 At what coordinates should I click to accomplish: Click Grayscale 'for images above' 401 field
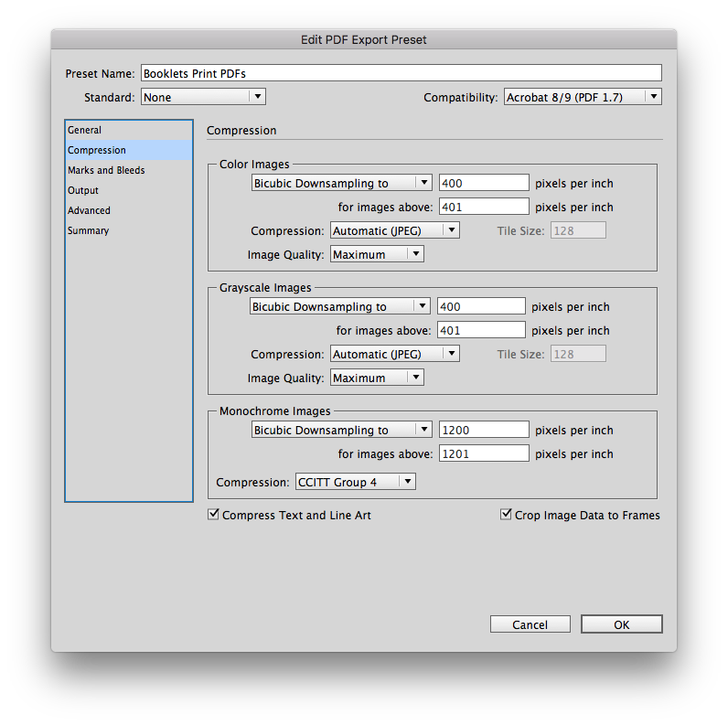(481, 330)
